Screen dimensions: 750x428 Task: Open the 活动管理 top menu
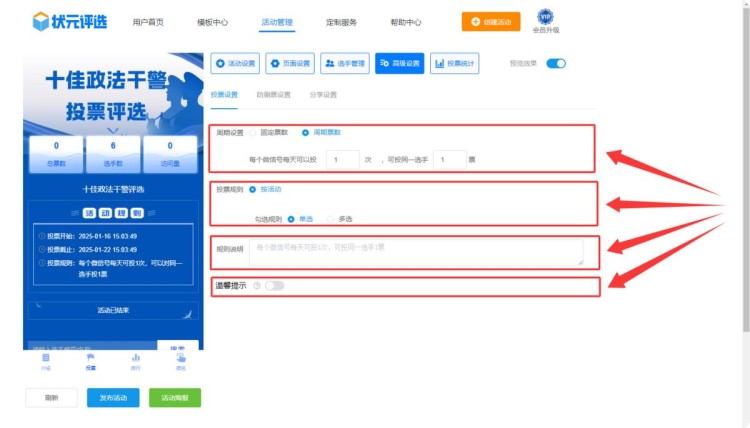pyautogui.click(x=276, y=22)
